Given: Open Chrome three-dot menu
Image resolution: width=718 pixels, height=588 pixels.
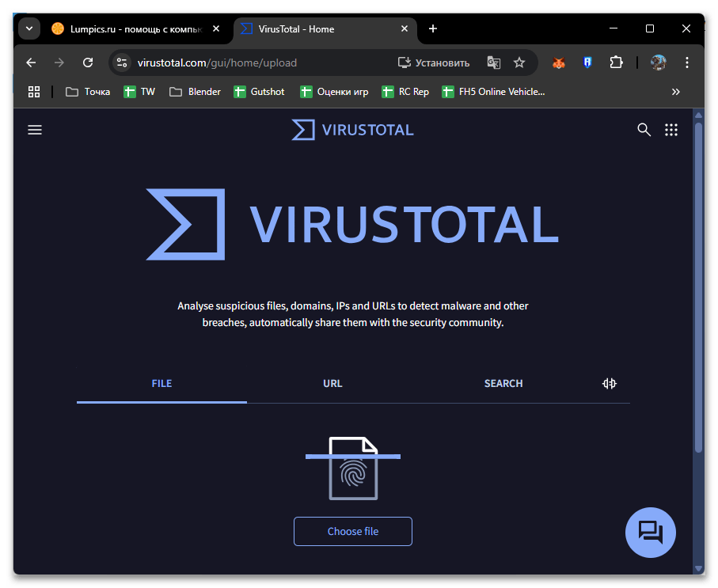Looking at the screenshot, I should 687,63.
